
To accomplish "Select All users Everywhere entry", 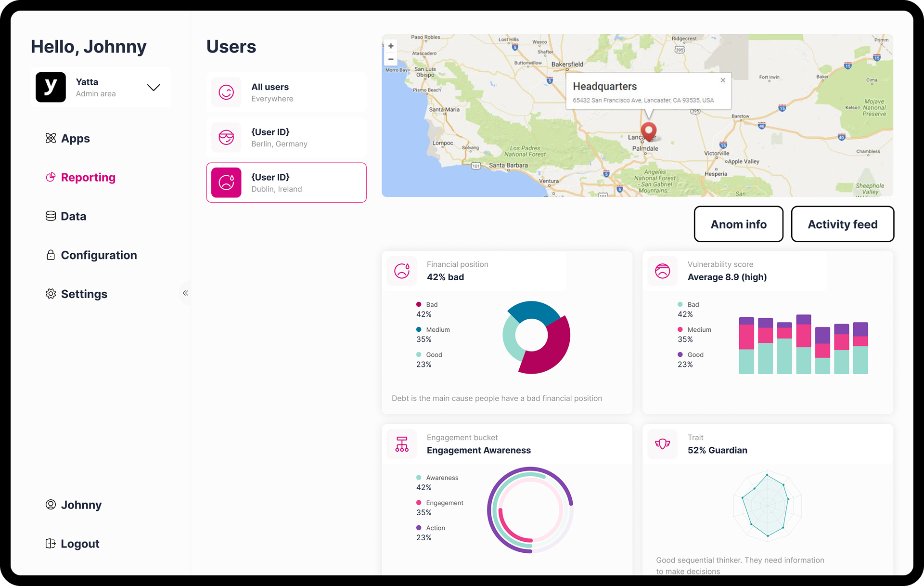I will point(286,92).
